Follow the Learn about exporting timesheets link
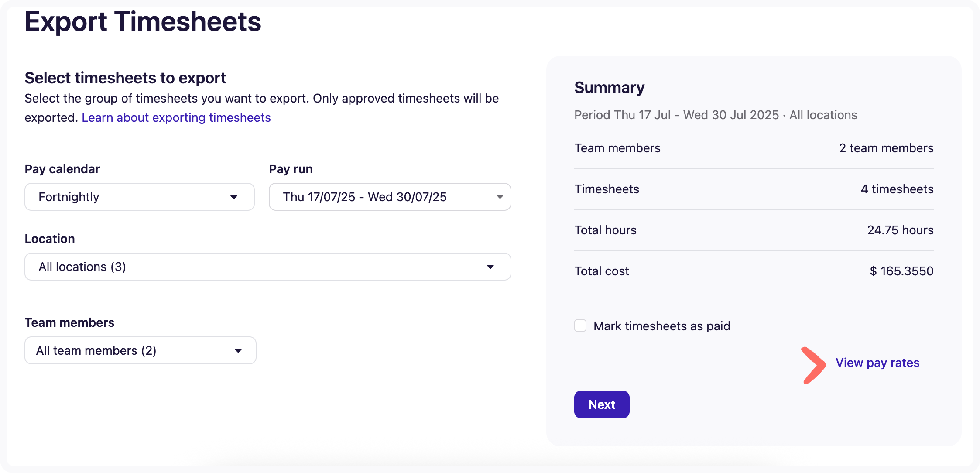This screenshot has width=980, height=473. click(176, 117)
